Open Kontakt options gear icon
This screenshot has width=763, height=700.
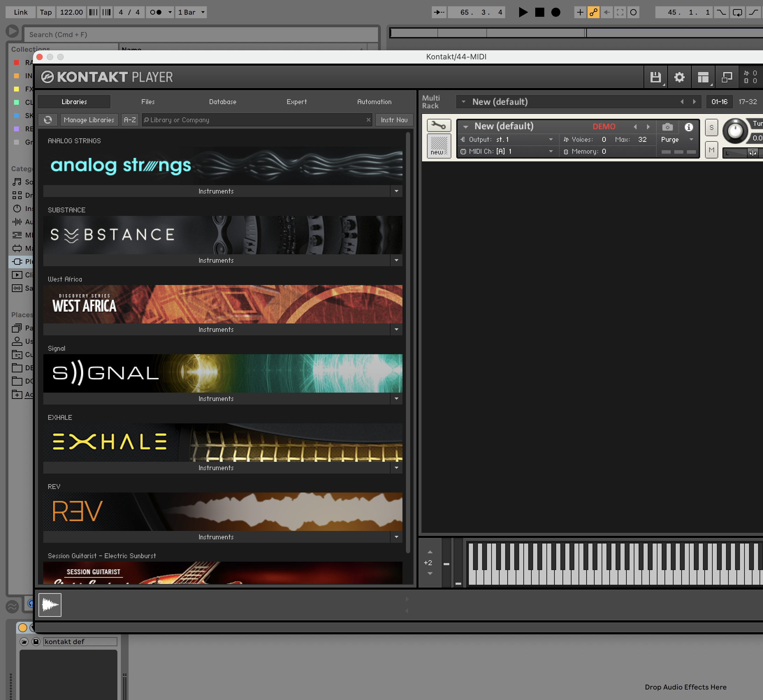pos(679,77)
